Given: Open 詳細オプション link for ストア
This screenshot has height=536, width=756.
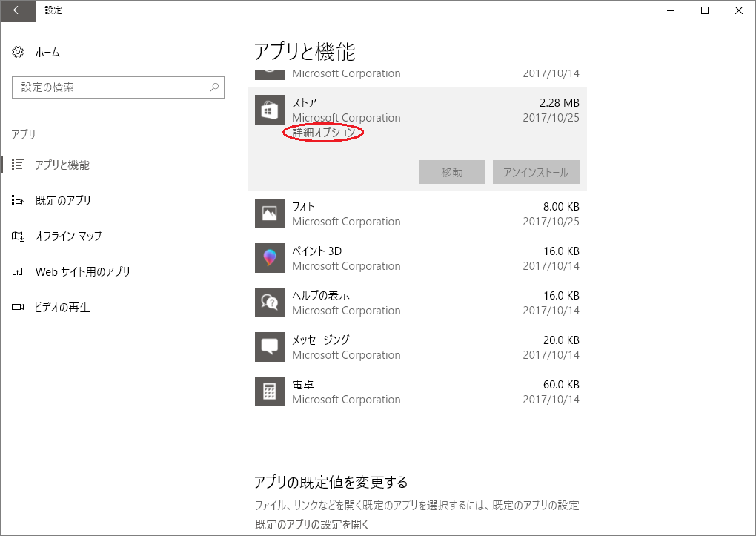Looking at the screenshot, I should 323,132.
